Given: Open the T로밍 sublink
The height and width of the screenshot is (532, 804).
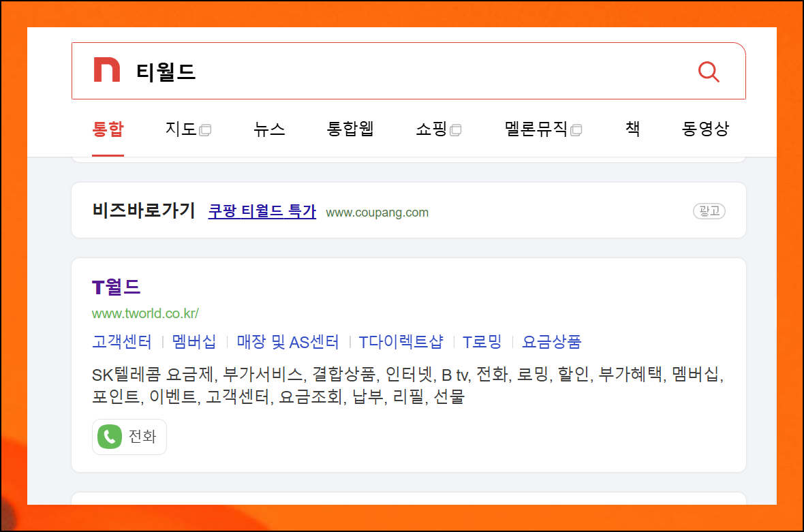Looking at the screenshot, I should point(482,342).
